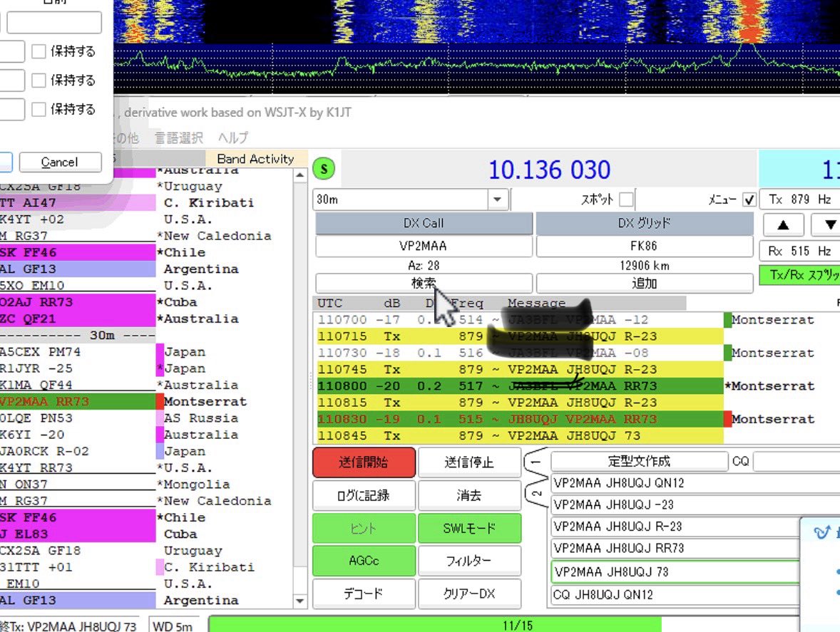
Task: Check the third 保持する checkbox
Action: (x=39, y=109)
